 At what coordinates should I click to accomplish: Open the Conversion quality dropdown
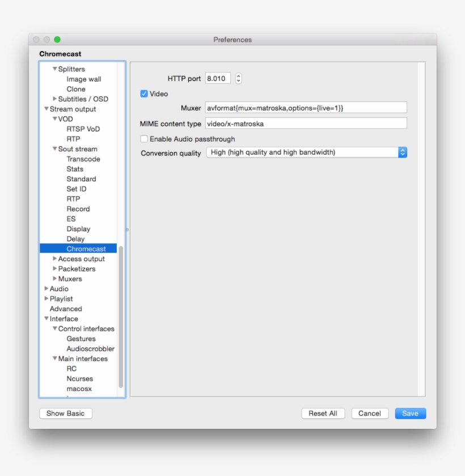[x=306, y=152]
